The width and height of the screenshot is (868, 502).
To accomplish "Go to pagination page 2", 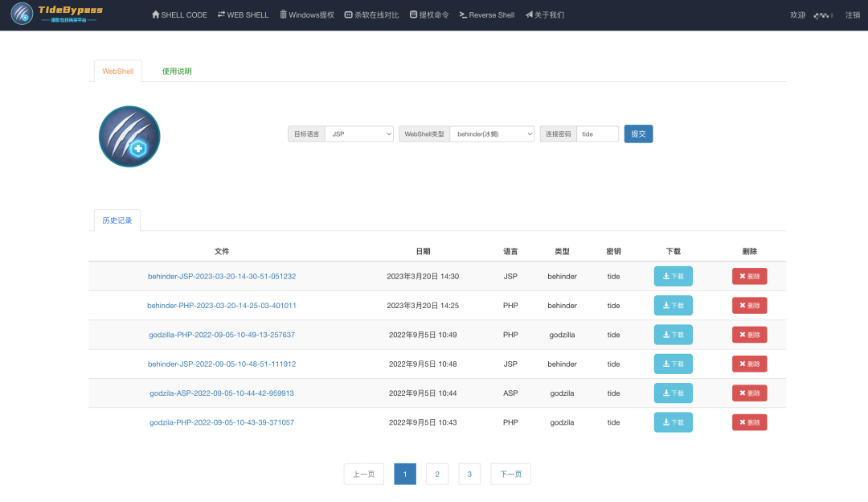I will (x=437, y=475).
